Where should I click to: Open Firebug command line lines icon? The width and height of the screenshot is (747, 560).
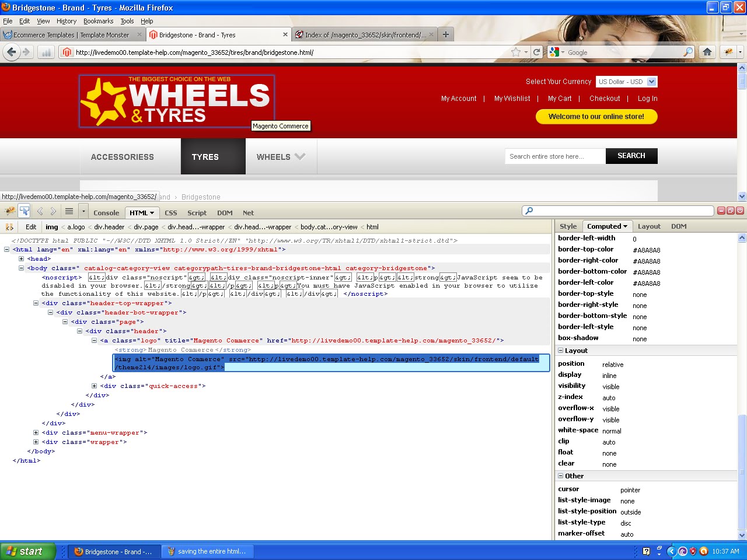[69, 211]
